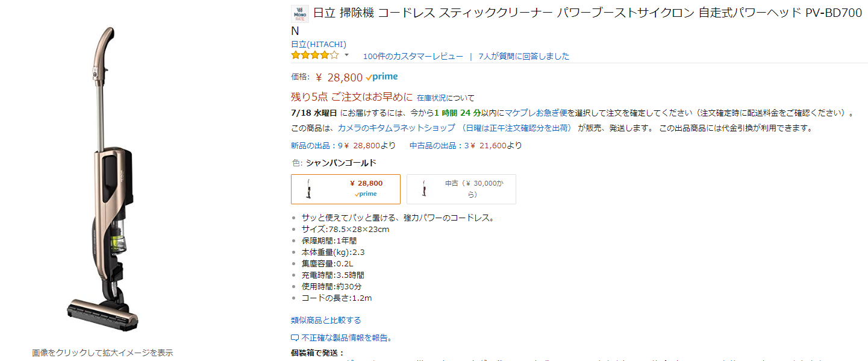Screen dimensions: 868x361
Task: Open the rating breakdown dropdown arrow
Action: 346,55
